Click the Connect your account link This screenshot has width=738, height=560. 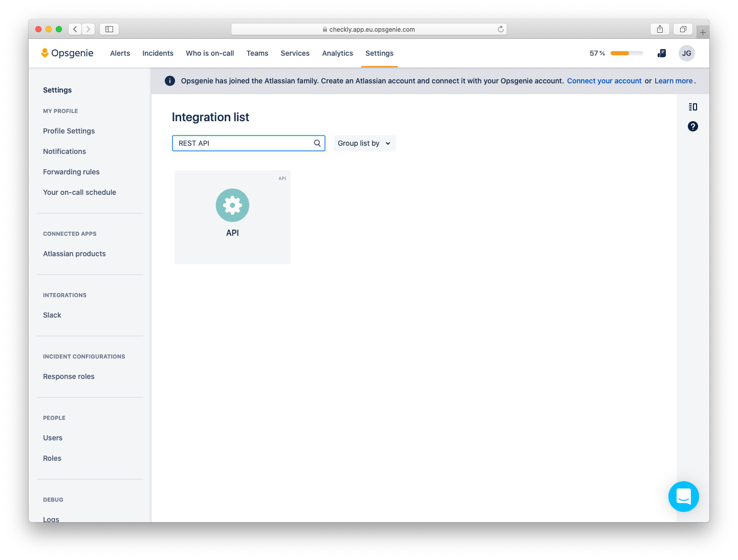coord(604,80)
